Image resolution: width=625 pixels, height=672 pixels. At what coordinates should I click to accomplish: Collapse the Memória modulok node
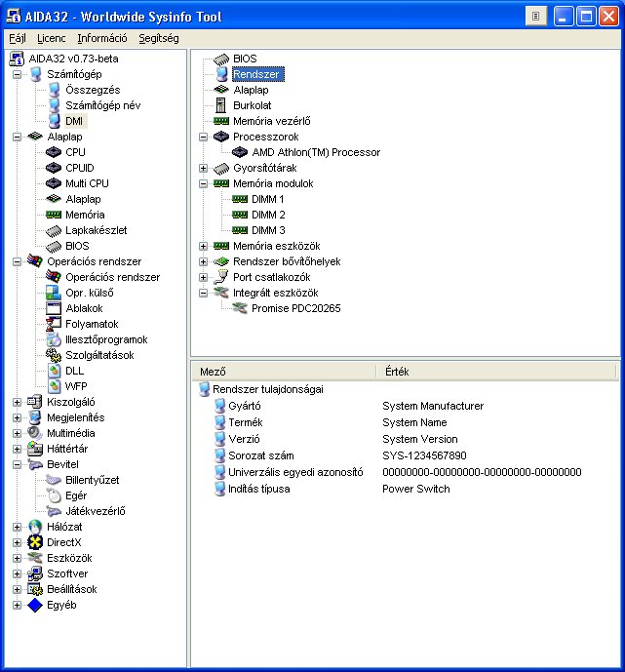[204, 184]
